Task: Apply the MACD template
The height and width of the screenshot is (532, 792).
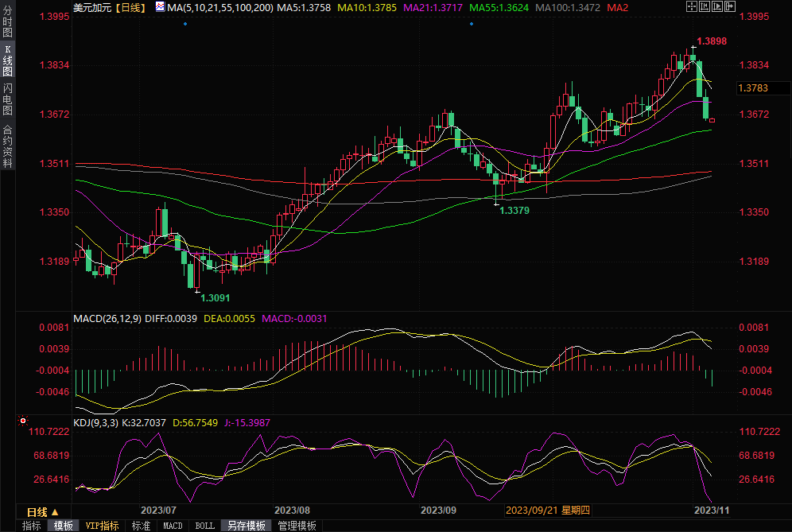Action: point(173,526)
